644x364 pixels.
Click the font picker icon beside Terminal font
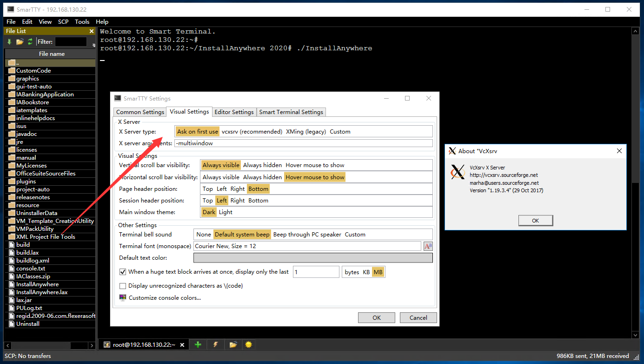pos(428,246)
